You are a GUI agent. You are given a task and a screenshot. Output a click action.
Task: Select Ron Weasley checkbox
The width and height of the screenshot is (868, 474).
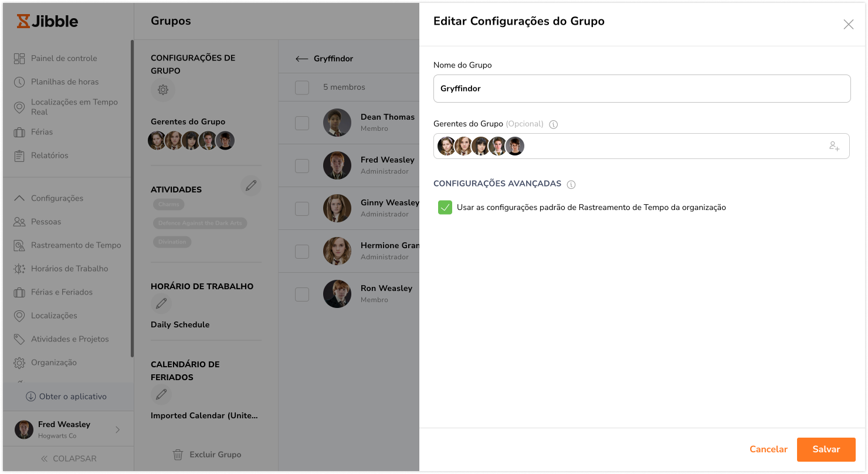pos(302,294)
